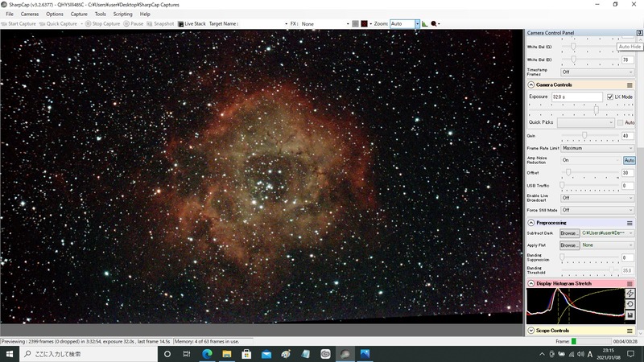
Task: Open Microsoft Edge from taskbar
Action: [x=207, y=354]
